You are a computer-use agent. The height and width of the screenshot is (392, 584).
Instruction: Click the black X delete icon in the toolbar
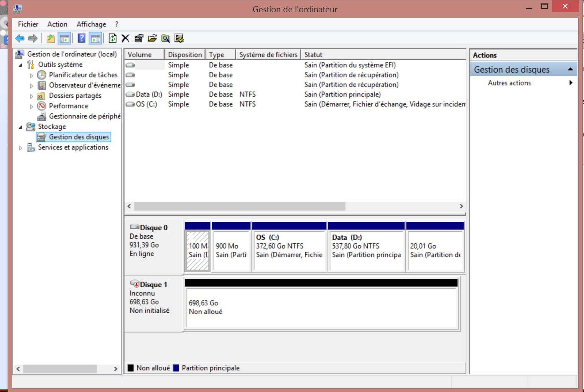point(125,38)
